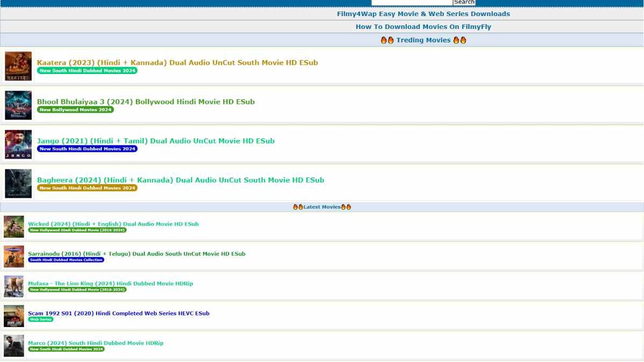Screen dimensions: 644x362
Task: Open the Kaatera (2023) movie title link
Action: [x=178, y=63]
